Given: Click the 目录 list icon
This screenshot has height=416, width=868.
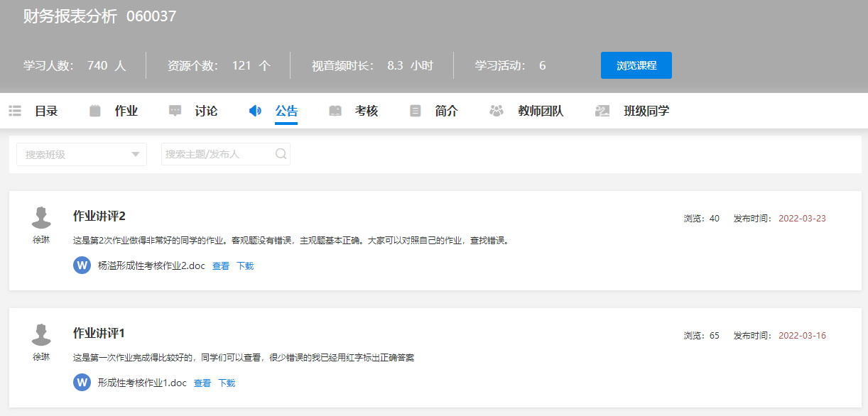Looking at the screenshot, I should (15, 111).
